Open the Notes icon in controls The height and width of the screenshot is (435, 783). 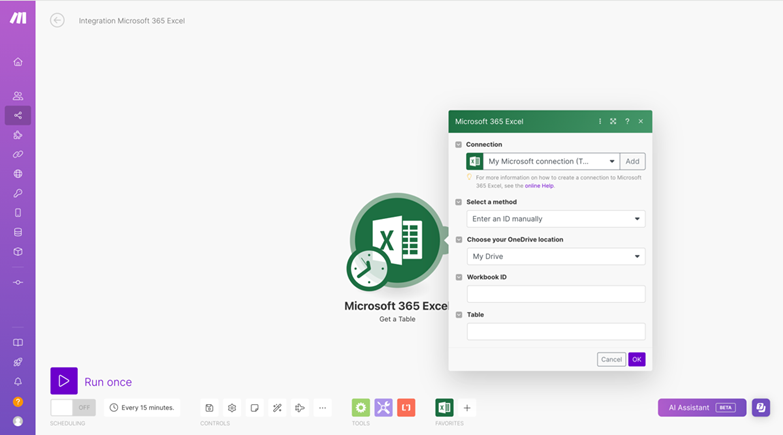pos(255,408)
